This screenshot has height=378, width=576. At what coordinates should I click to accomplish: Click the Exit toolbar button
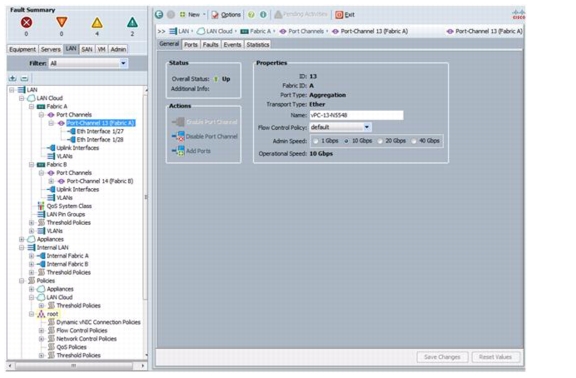345,15
